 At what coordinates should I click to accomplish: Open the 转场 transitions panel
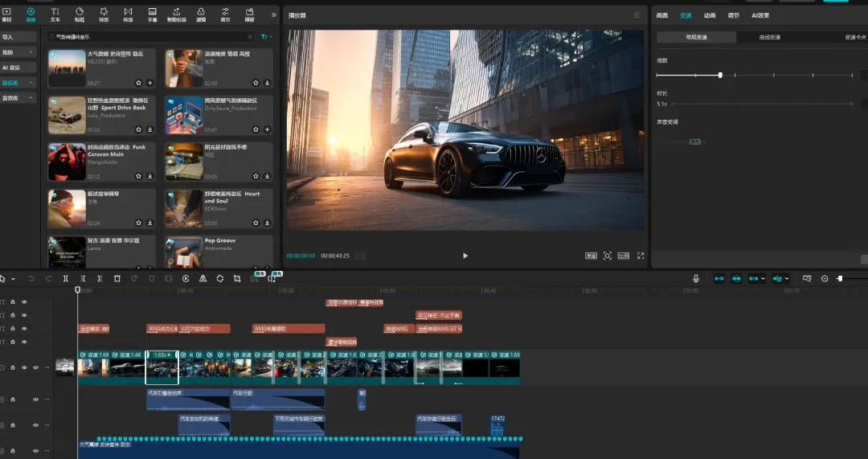click(x=128, y=14)
